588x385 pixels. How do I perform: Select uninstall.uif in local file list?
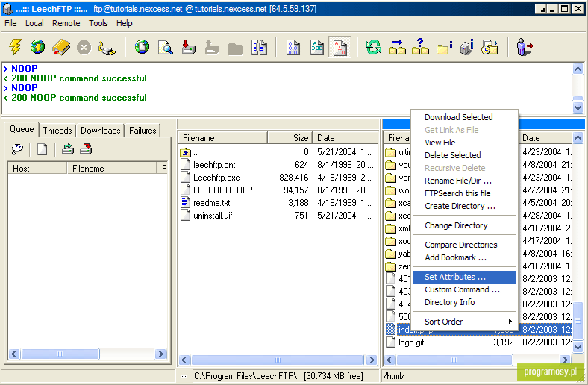(213, 216)
